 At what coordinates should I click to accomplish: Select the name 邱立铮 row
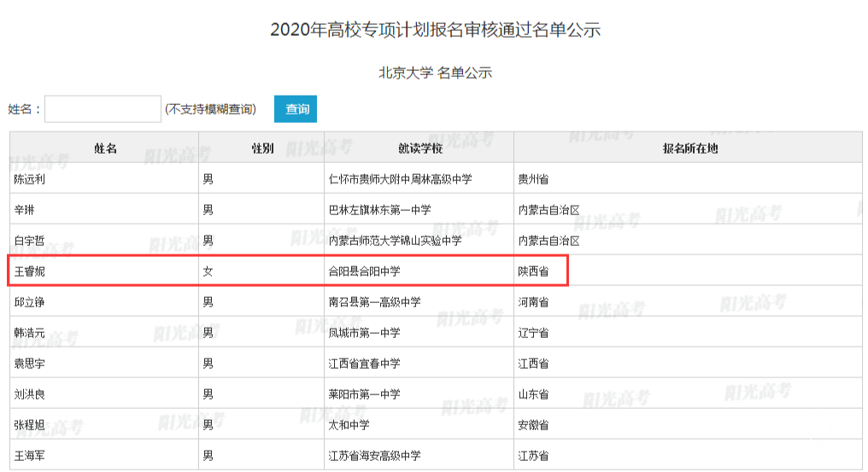pos(30,302)
